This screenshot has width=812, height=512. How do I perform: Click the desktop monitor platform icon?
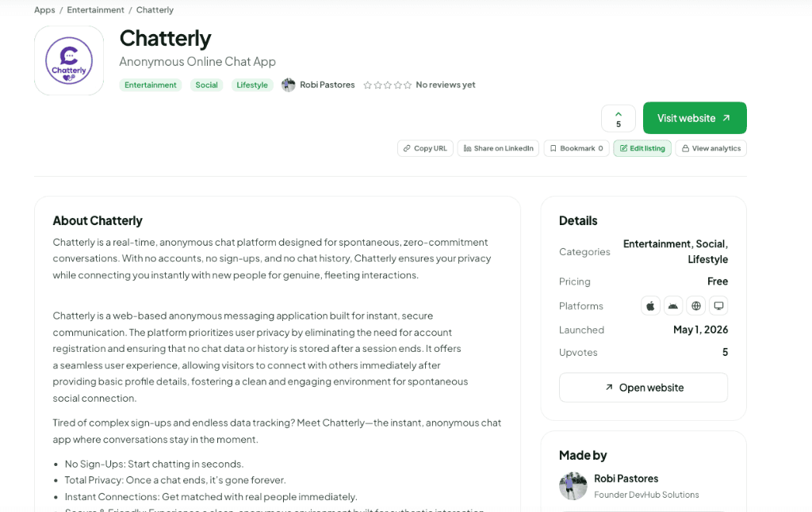tap(718, 306)
